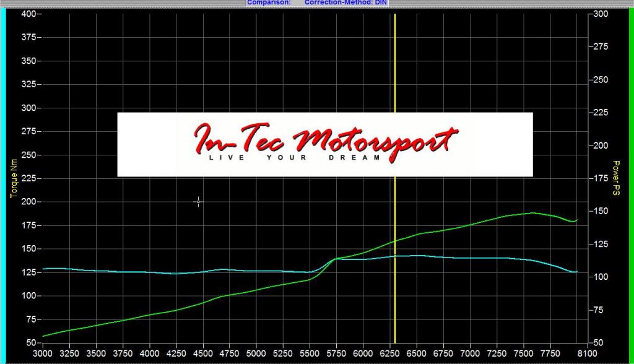The width and height of the screenshot is (634, 364).
Task: Select the 175 value on the power axis
Action: [x=601, y=178]
